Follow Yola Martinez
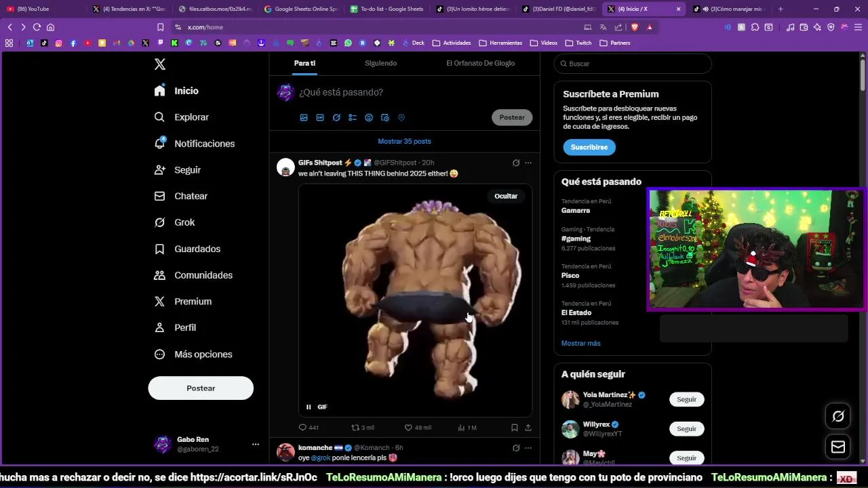Image resolution: width=868 pixels, height=488 pixels. pyautogui.click(x=686, y=399)
